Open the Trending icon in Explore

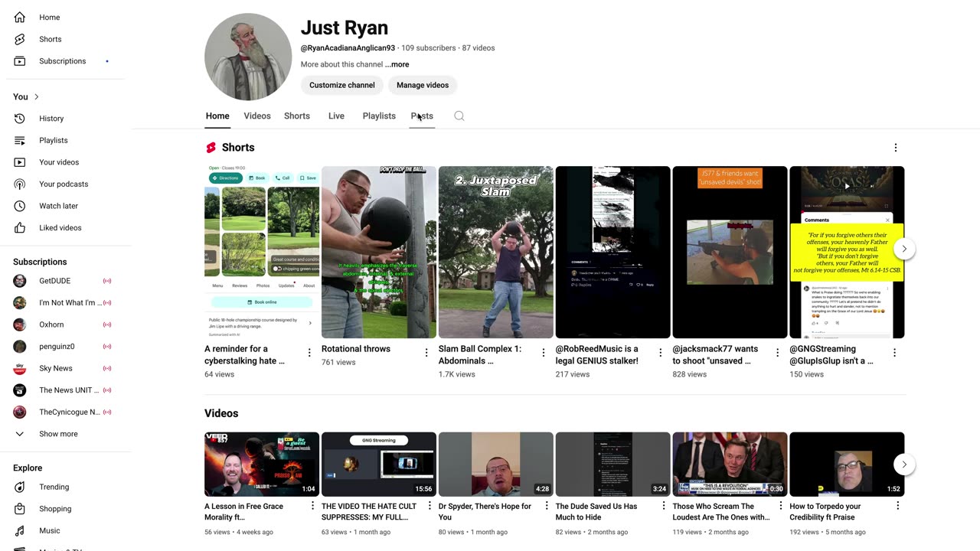click(x=20, y=487)
